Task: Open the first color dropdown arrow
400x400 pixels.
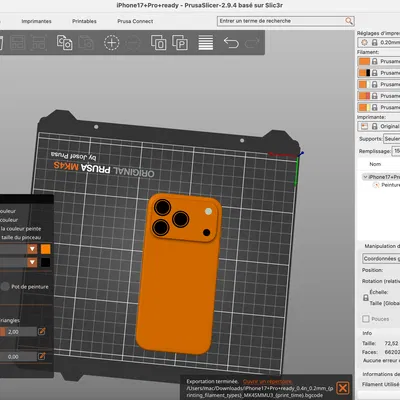Action: point(32,249)
